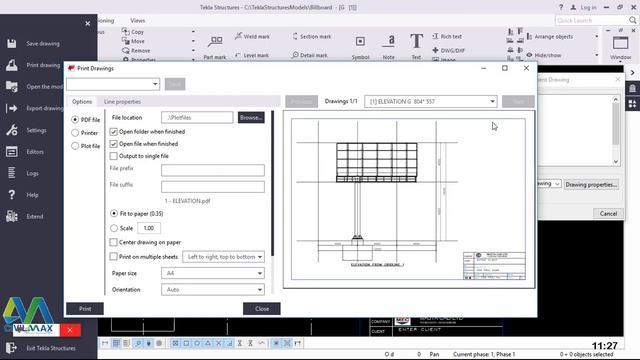Select the Level mark tool
The height and width of the screenshot is (360, 640).
[252, 55]
